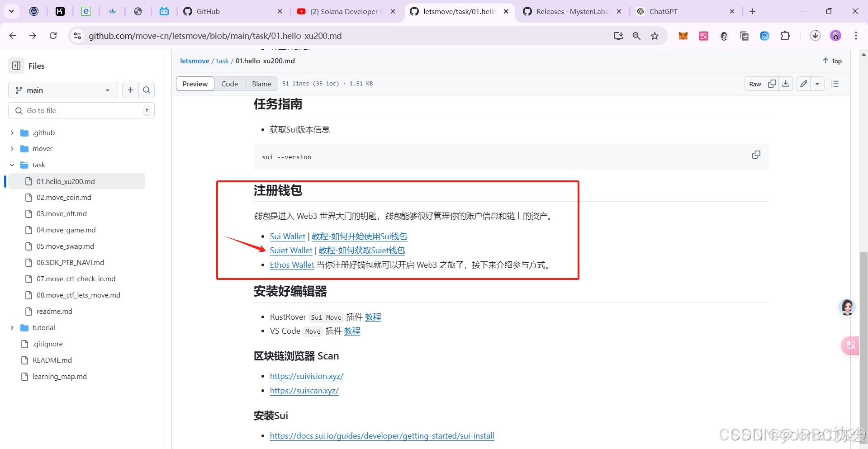Screen dimensions: 868x449
Task: Switch to the Code view tab
Action: point(230,84)
